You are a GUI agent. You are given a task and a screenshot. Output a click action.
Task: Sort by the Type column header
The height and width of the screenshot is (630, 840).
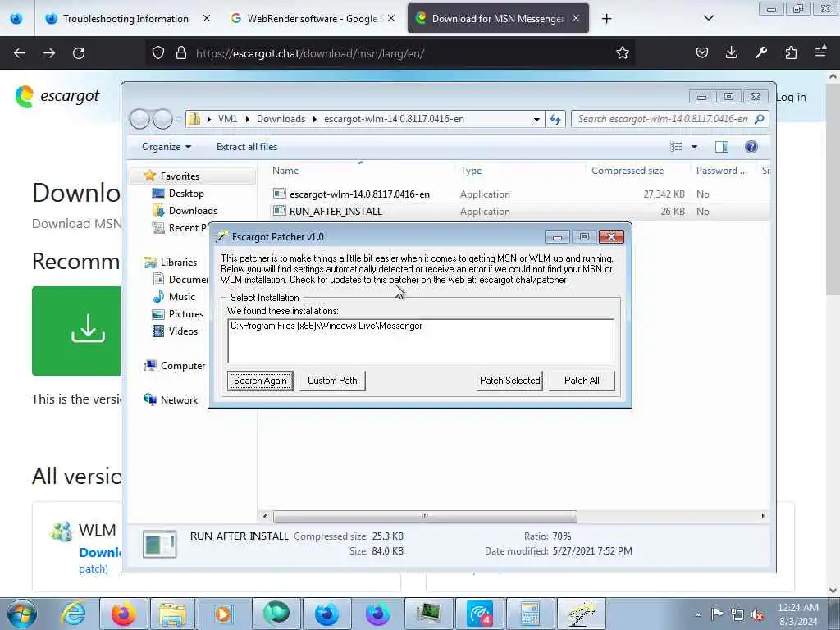(x=470, y=171)
